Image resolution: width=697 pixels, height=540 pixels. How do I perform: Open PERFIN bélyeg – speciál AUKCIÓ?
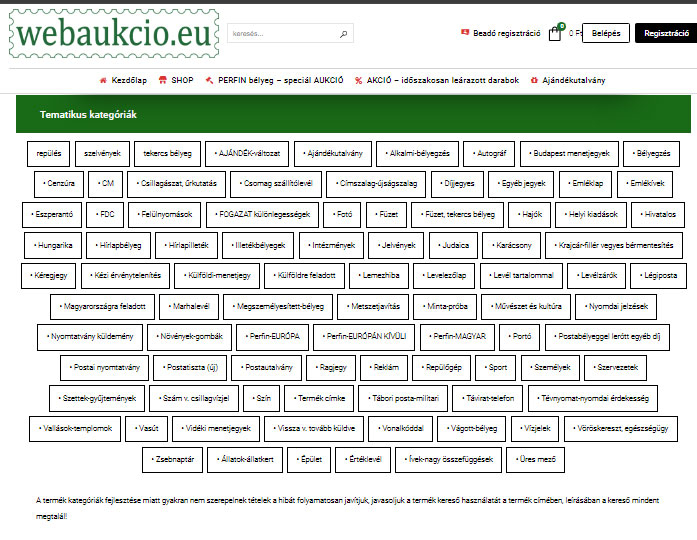coord(280,80)
